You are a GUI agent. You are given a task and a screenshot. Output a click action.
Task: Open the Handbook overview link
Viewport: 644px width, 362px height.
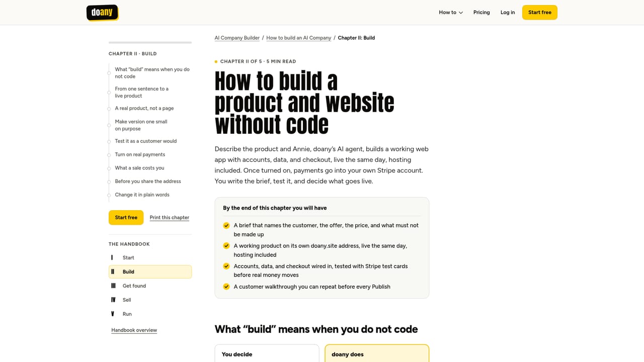134,330
